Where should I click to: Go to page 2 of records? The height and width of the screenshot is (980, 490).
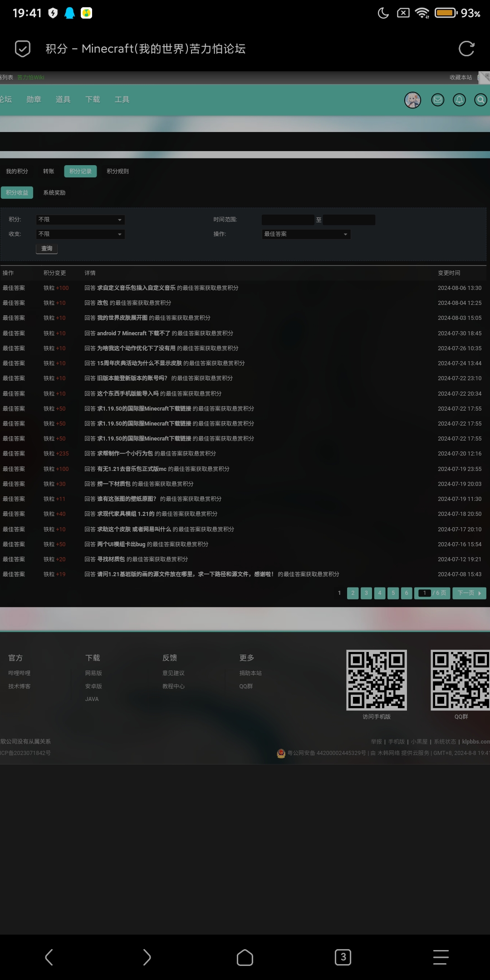353,593
